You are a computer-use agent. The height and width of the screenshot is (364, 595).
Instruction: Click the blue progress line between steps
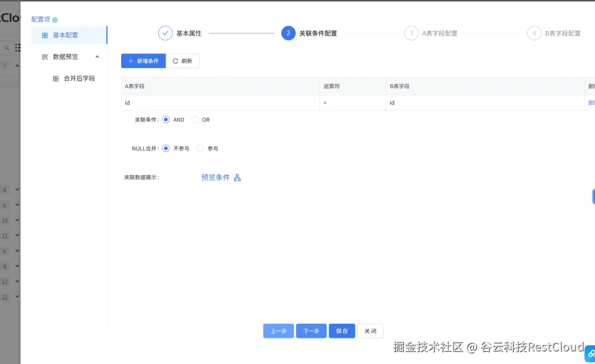(242, 33)
